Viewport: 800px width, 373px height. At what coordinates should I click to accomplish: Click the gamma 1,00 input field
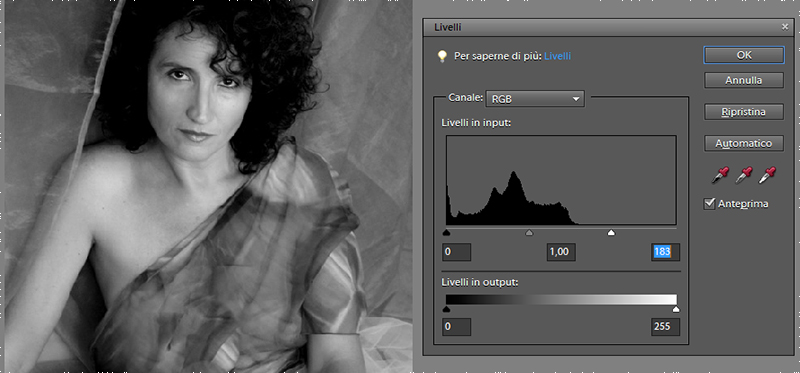[x=561, y=252]
